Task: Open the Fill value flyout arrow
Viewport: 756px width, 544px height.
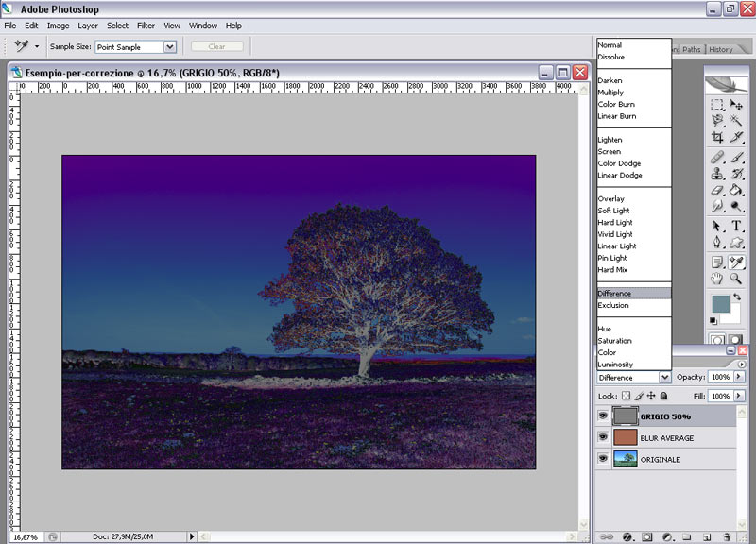Action: click(739, 396)
